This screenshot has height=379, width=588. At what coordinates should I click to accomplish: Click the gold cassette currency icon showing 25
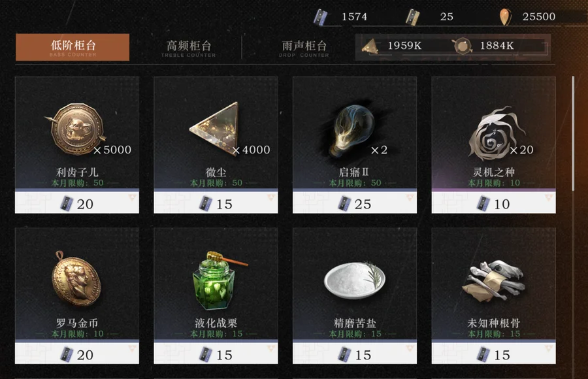(412, 17)
